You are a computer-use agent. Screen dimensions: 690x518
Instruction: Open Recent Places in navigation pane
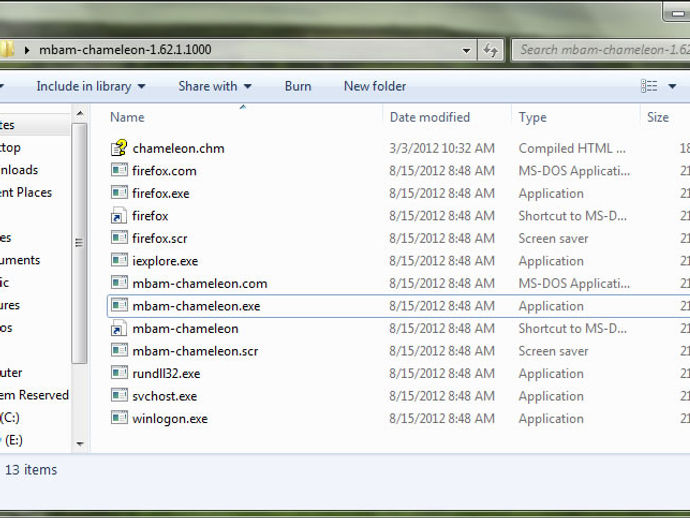pos(26,192)
